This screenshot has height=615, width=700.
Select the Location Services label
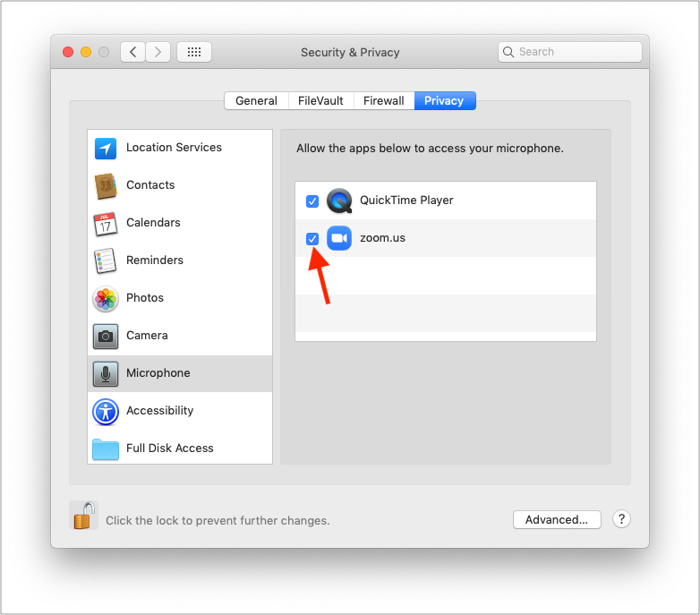click(x=174, y=148)
